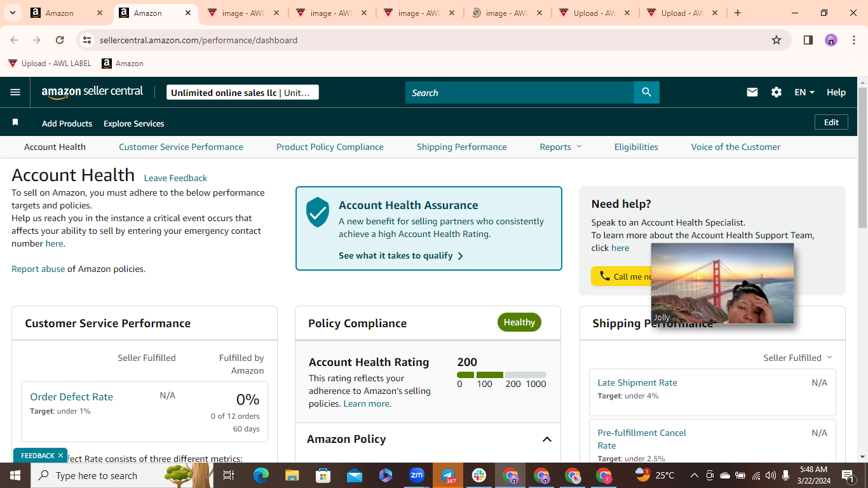Click the Account Health Assurance shield icon

[318, 212]
